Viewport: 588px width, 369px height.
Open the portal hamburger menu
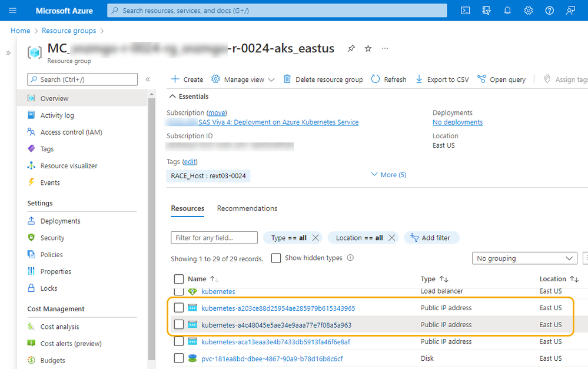tap(13, 11)
